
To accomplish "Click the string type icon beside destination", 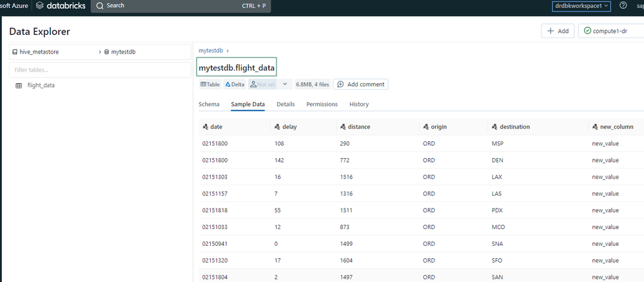I will (x=494, y=127).
